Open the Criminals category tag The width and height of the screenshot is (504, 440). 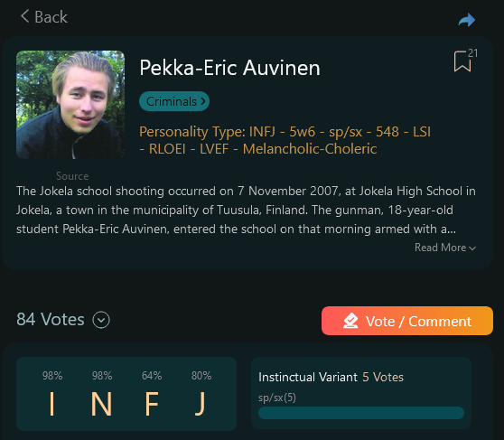(x=174, y=101)
